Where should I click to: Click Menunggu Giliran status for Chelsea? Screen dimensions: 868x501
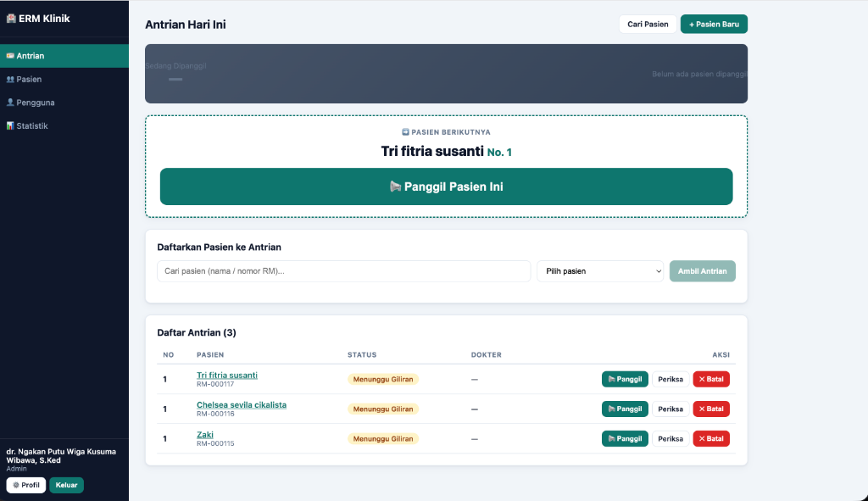click(383, 409)
